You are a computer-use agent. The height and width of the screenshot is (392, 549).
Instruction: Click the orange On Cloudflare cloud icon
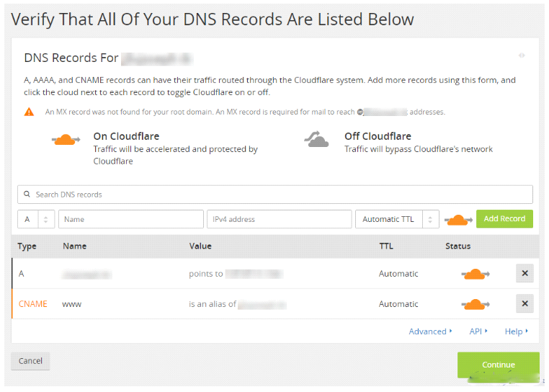[x=66, y=139]
